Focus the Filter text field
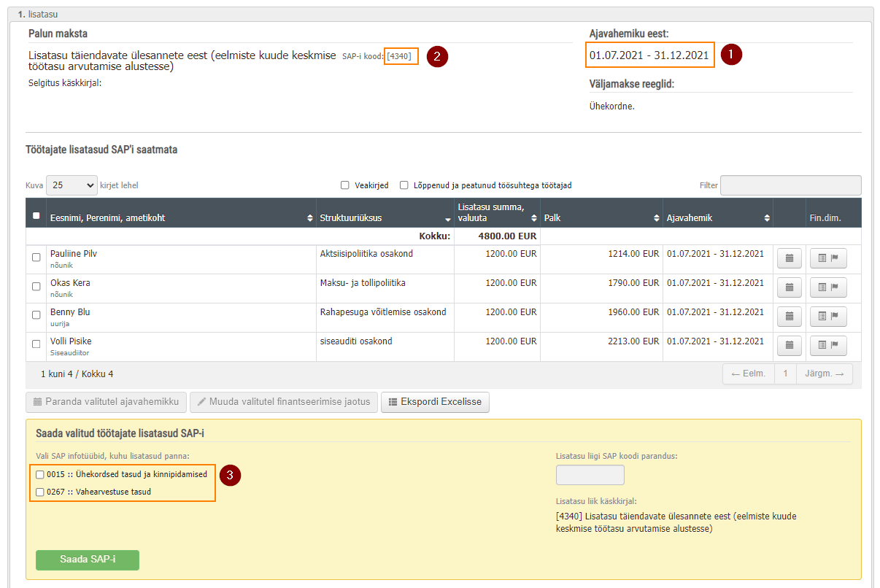The image size is (880, 588). coord(791,185)
